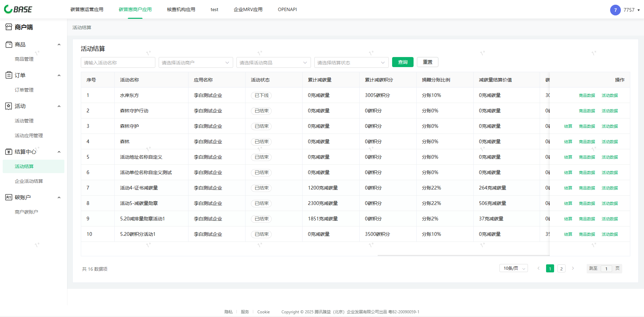644x317 pixels.
Task: Click the table horizontal scrollbar
Action: pos(463,256)
